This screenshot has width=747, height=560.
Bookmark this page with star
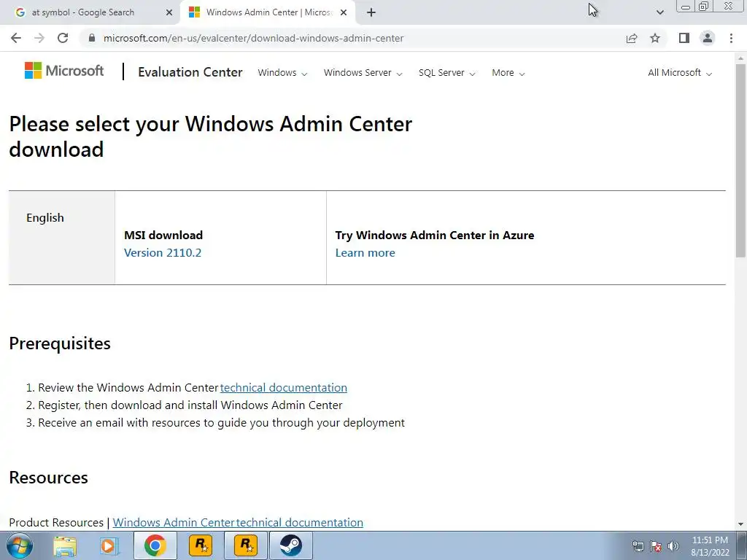click(655, 38)
